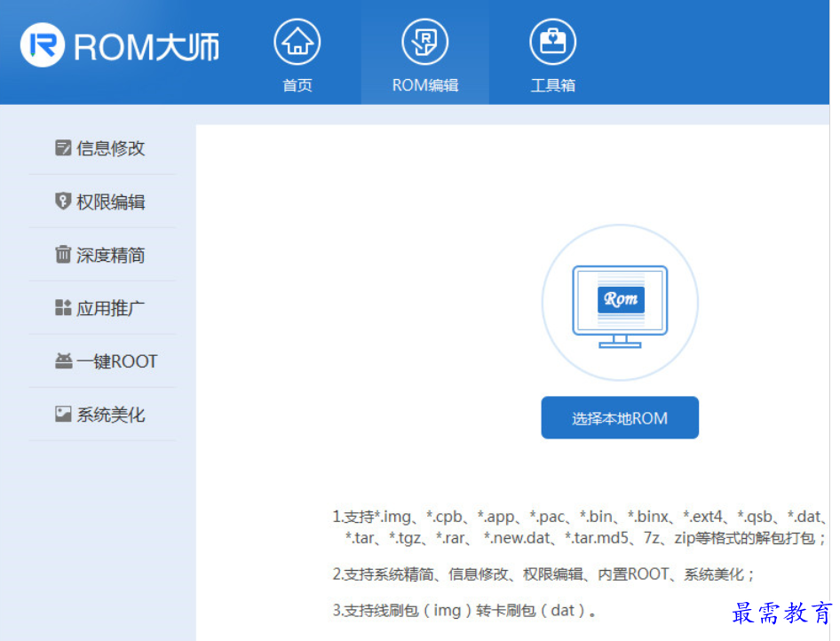Click the 权限编辑 shield icon
This screenshot has width=840, height=641.
(63, 202)
